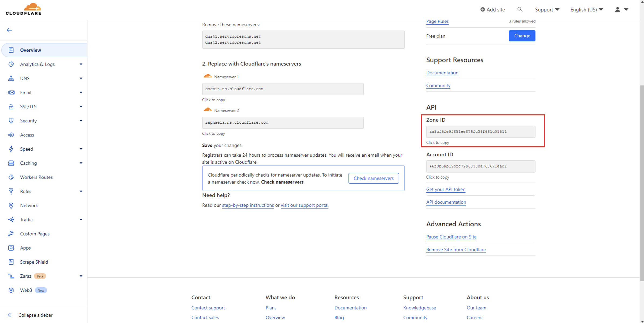Expand the Speed submenu arrow

81,149
